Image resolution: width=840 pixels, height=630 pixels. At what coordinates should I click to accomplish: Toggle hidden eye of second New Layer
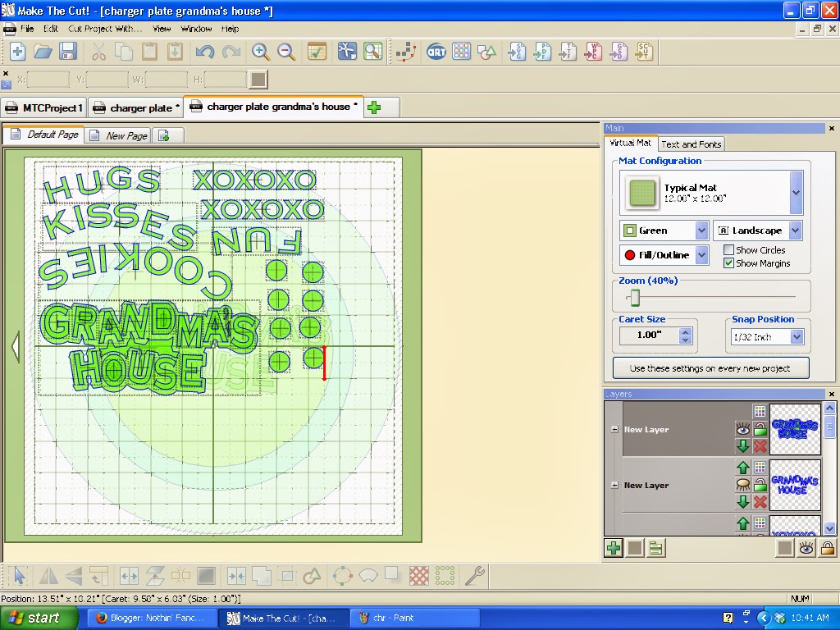click(743, 484)
